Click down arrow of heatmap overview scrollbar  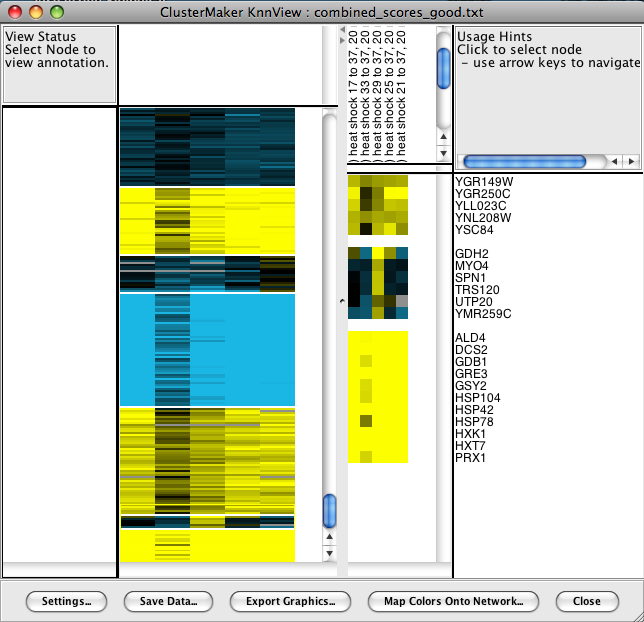(x=330, y=552)
